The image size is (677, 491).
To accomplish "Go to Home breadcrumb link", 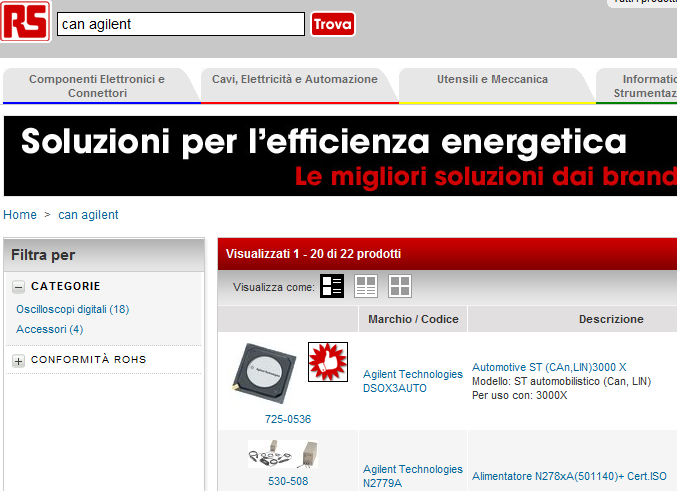I will pos(20,215).
